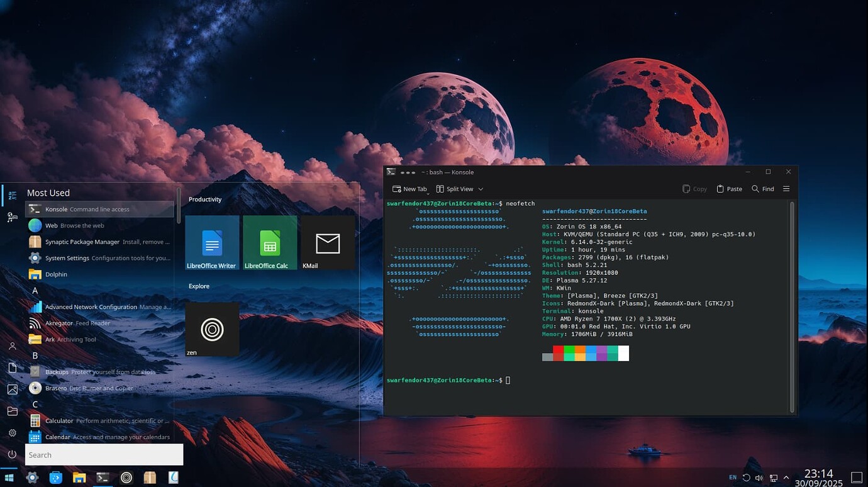Viewport: 868px width, 487px height.
Task: Open the Konsole hamburger menu
Action: coord(786,189)
